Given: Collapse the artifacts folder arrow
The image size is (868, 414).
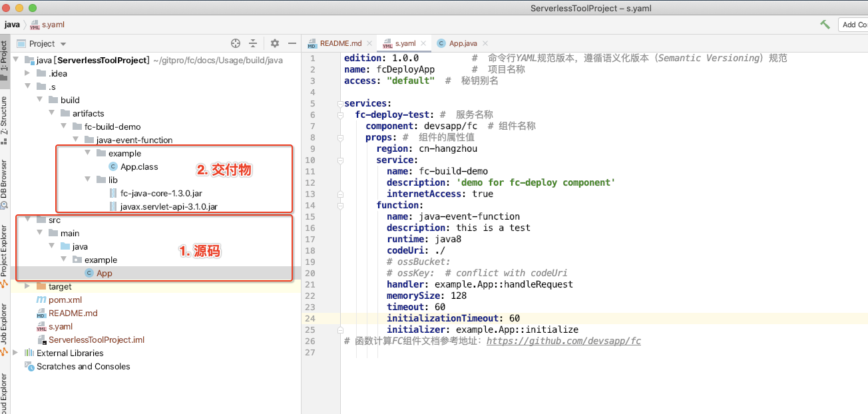Looking at the screenshot, I should click(52, 113).
